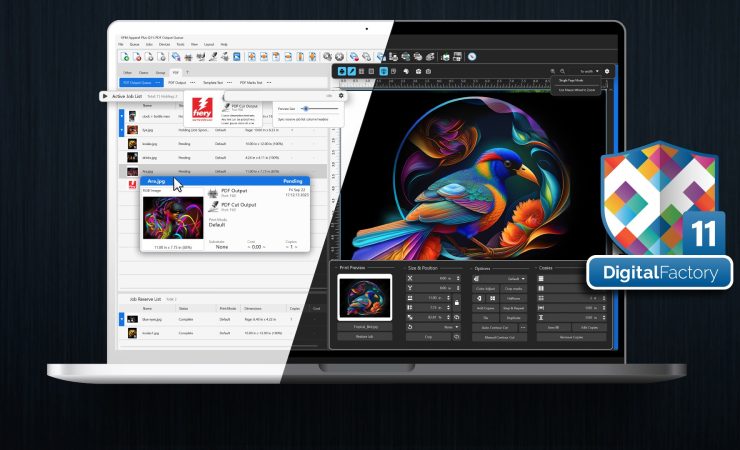Open the '...' menu next to PDF Marks Test
Image resolution: width=740 pixels, height=450 pixels.
(269, 83)
